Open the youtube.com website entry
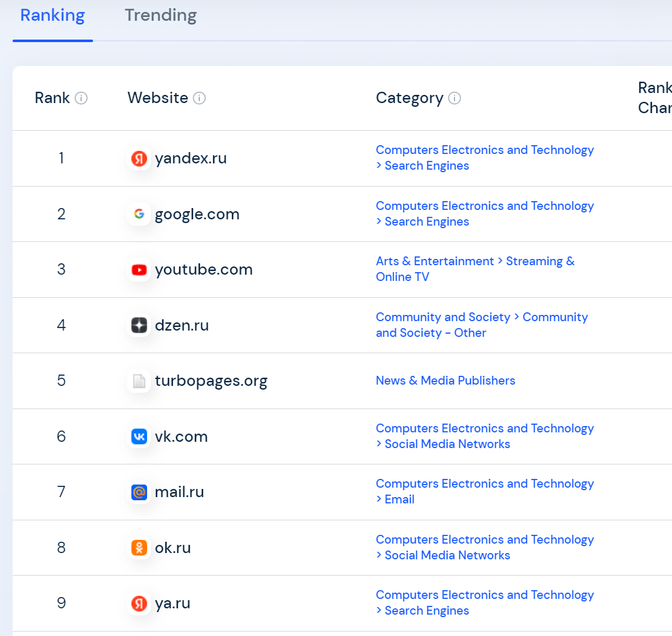This screenshot has width=672, height=636. pos(204,270)
